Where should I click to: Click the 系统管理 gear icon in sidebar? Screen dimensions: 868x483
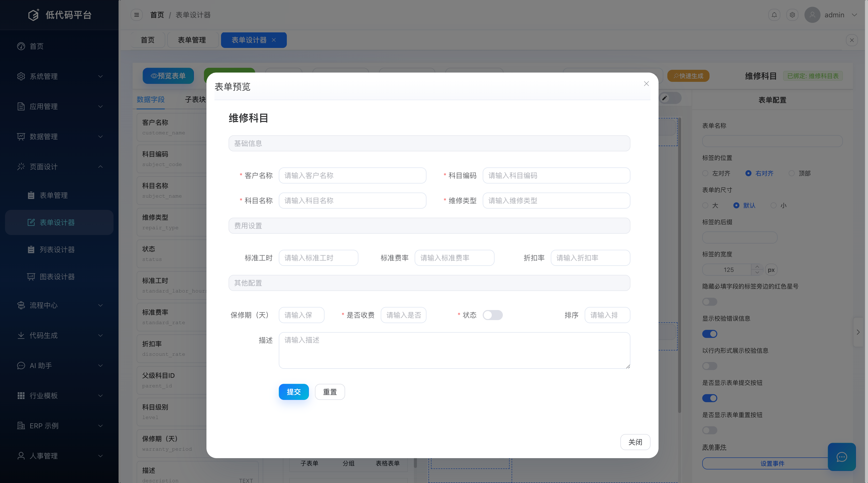(21, 77)
